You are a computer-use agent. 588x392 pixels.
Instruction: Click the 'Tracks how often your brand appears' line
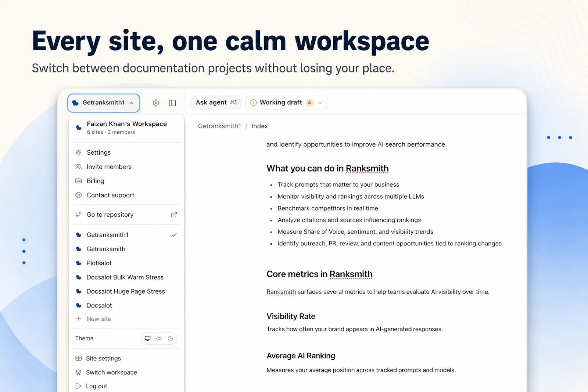pos(355,329)
